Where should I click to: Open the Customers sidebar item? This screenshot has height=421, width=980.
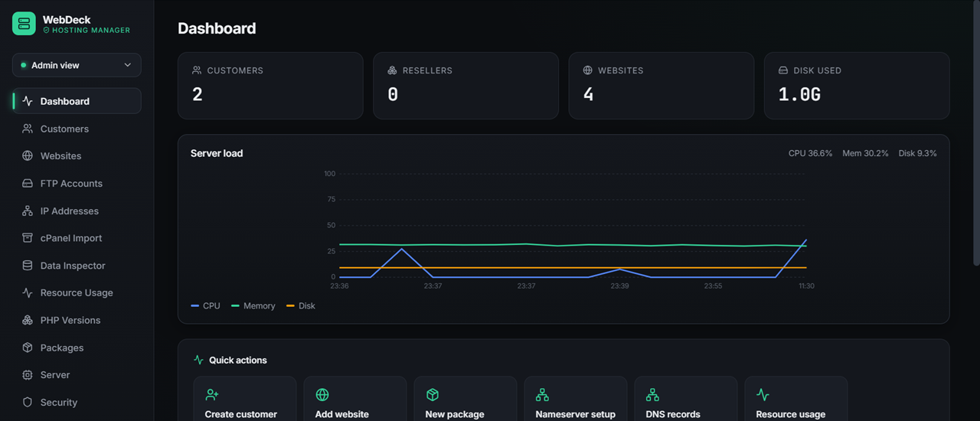point(77,129)
